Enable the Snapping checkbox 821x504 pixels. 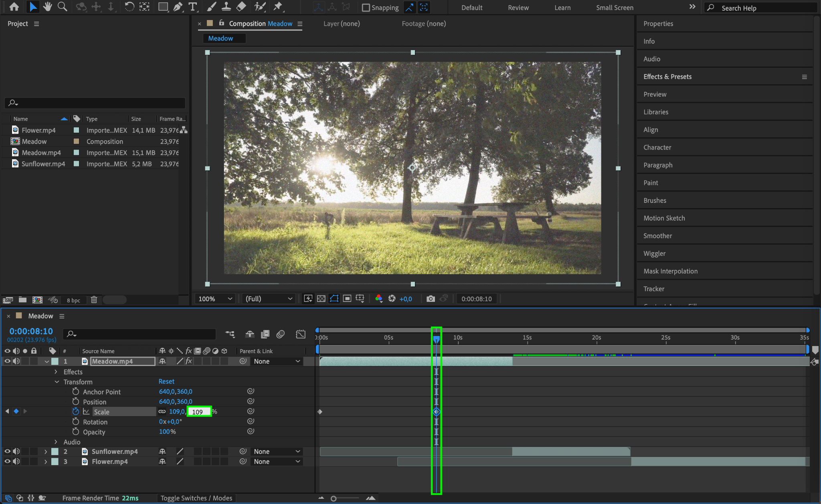(366, 8)
